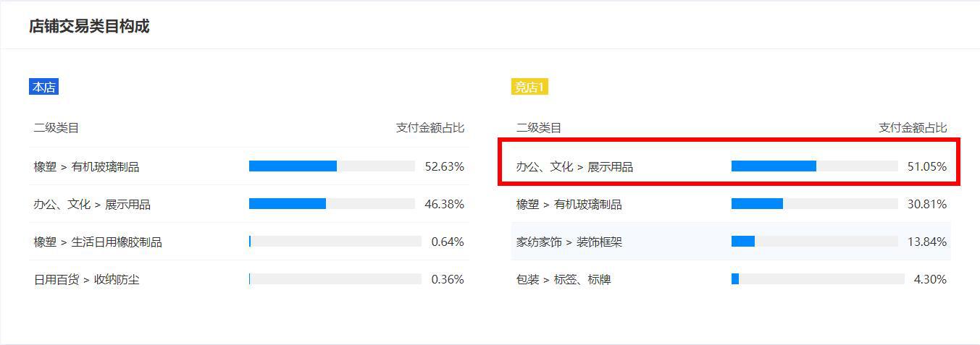Click 店铺交易类目构成 section title
This screenshot has height=345, width=980.
click(89, 27)
